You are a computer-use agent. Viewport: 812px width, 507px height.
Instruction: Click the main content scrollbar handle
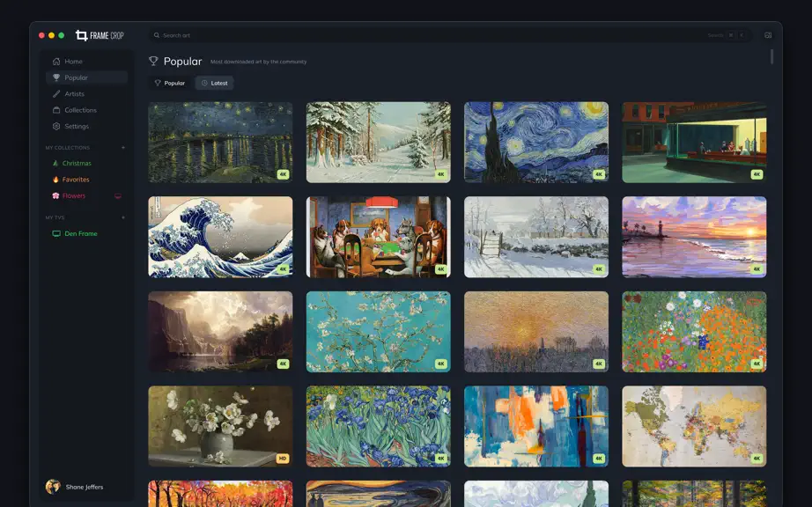[771, 57]
